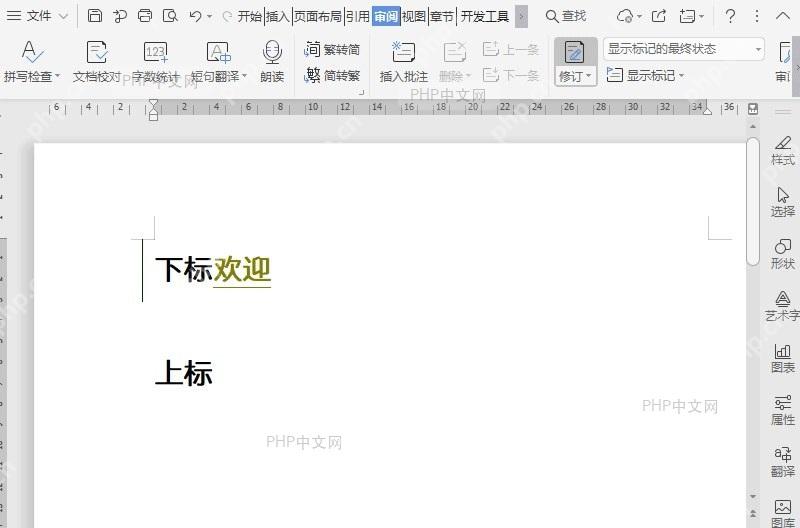Switch to the 页面布局 tab
The image size is (800, 528).
coord(317,16)
